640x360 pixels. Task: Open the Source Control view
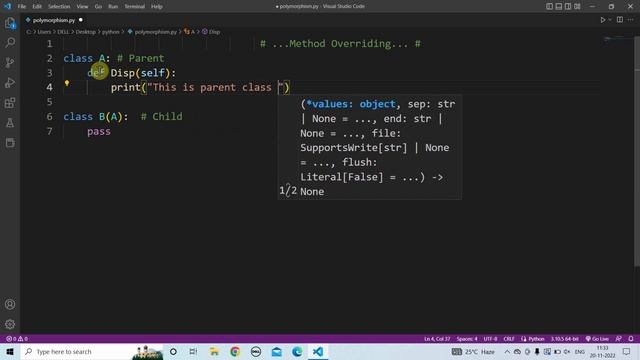[x=10, y=62]
